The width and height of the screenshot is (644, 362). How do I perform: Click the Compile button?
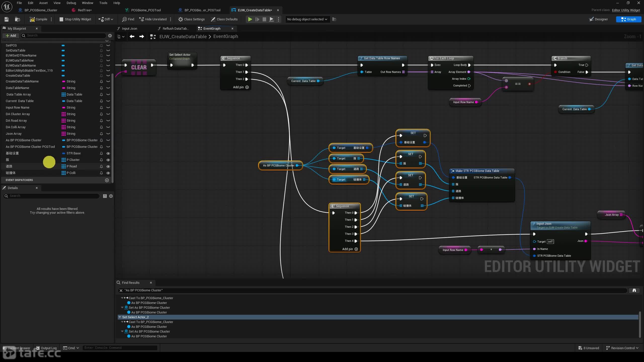pyautogui.click(x=38, y=19)
